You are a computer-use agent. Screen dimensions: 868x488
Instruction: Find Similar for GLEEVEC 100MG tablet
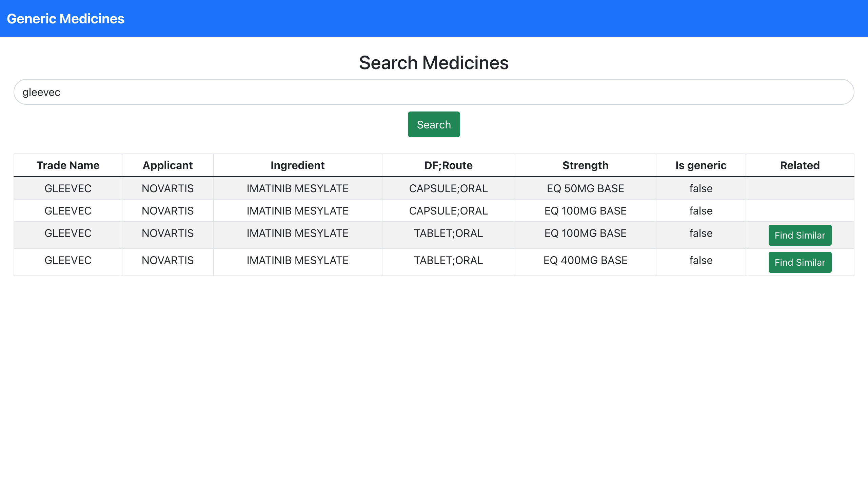pos(800,235)
